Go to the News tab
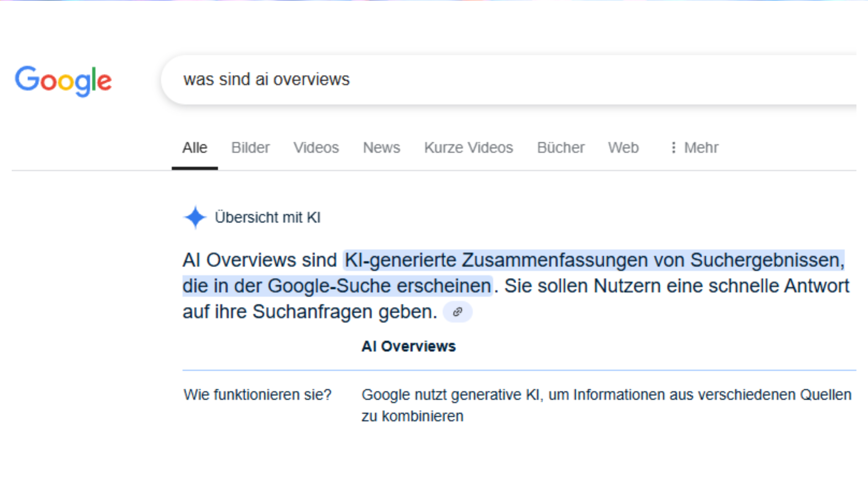Viewport: 868px width, 488px height. [x=381, y=148]
